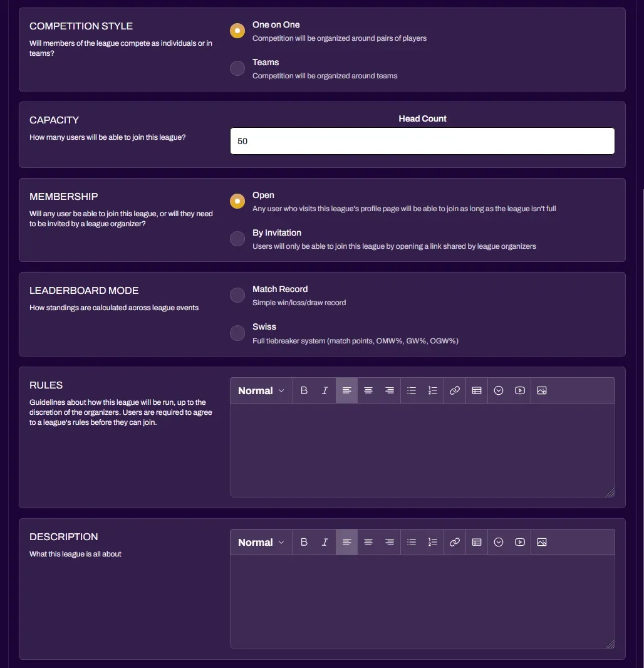Click 'Competition will be organized around teams' text

coord(325,76)
